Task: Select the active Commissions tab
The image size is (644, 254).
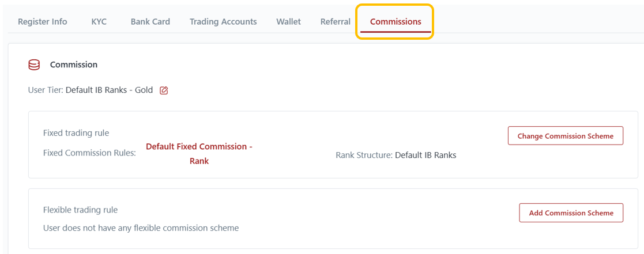Action: coord(396,22)
